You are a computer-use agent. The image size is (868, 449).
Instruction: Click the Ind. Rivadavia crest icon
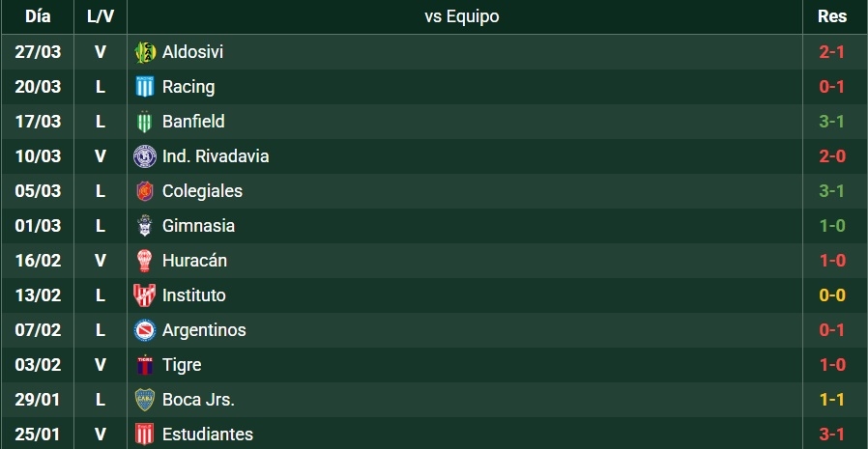145,156
